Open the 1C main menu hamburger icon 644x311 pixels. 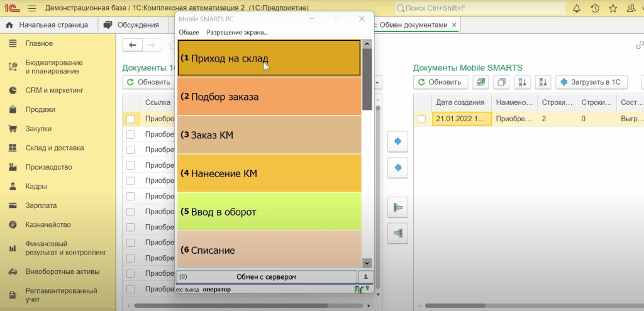(x=31, y=8)
